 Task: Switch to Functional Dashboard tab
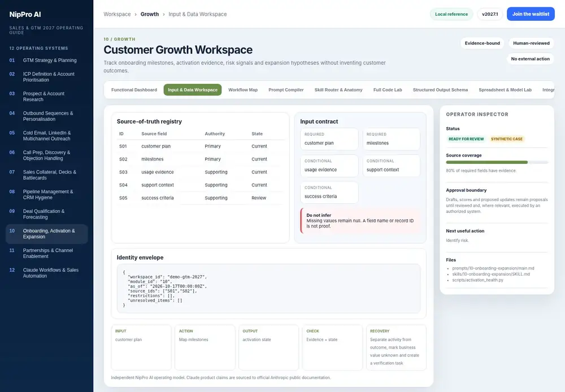[134, 90]
